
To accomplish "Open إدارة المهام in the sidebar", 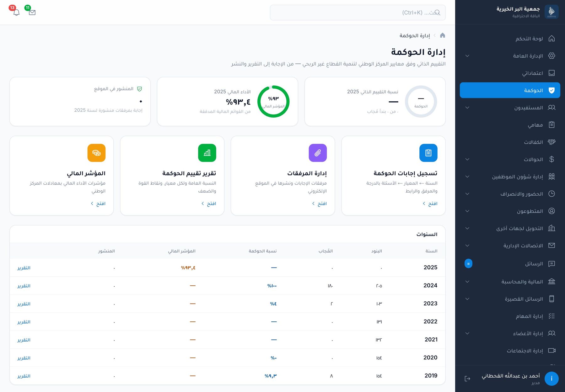I will point(510,316).
